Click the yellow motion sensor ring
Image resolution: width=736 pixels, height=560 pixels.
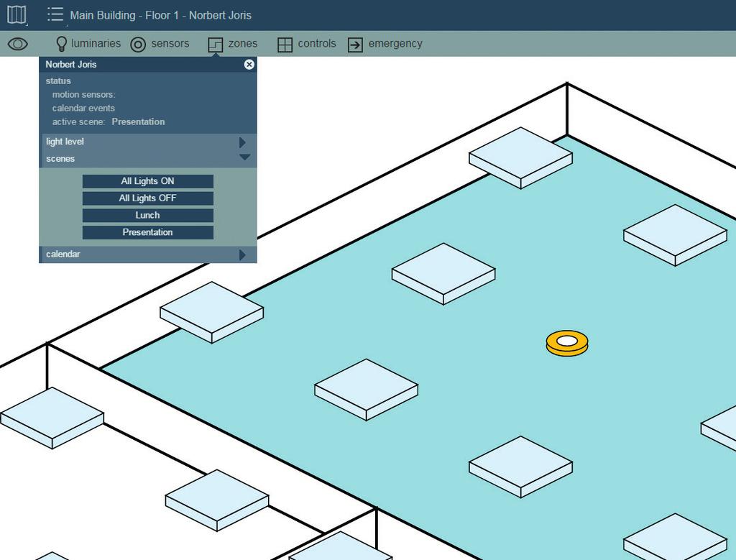pyautogui.click(x=567, y=343)
